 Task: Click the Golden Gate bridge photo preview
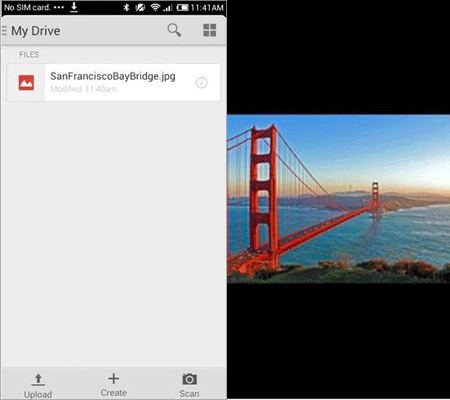click(338, 199)
